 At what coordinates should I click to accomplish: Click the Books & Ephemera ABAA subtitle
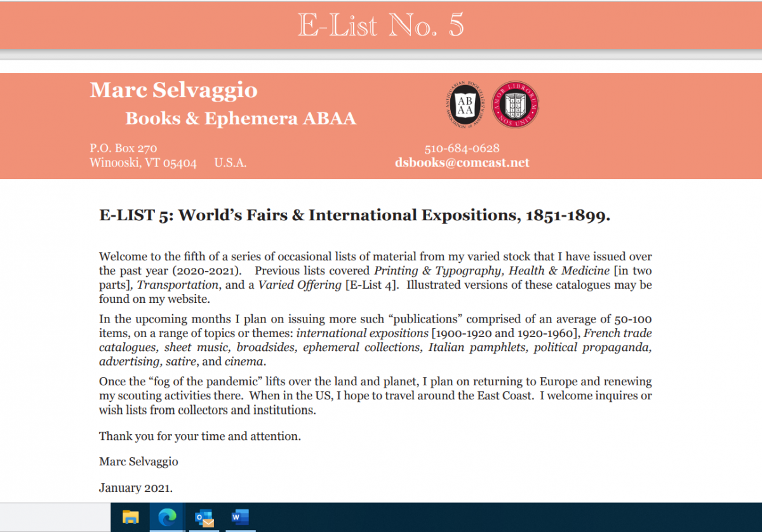pos(241,119)
